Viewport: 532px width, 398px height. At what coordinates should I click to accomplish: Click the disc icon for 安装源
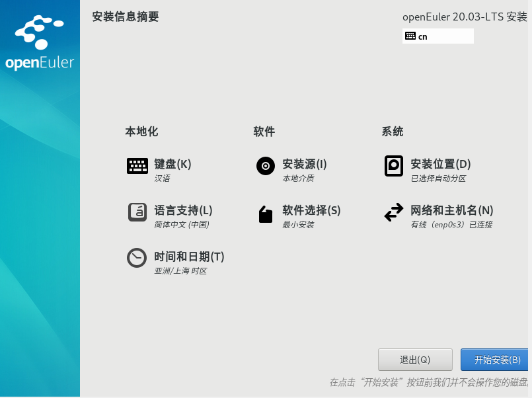pyautogui.click(x=265, y=166)
